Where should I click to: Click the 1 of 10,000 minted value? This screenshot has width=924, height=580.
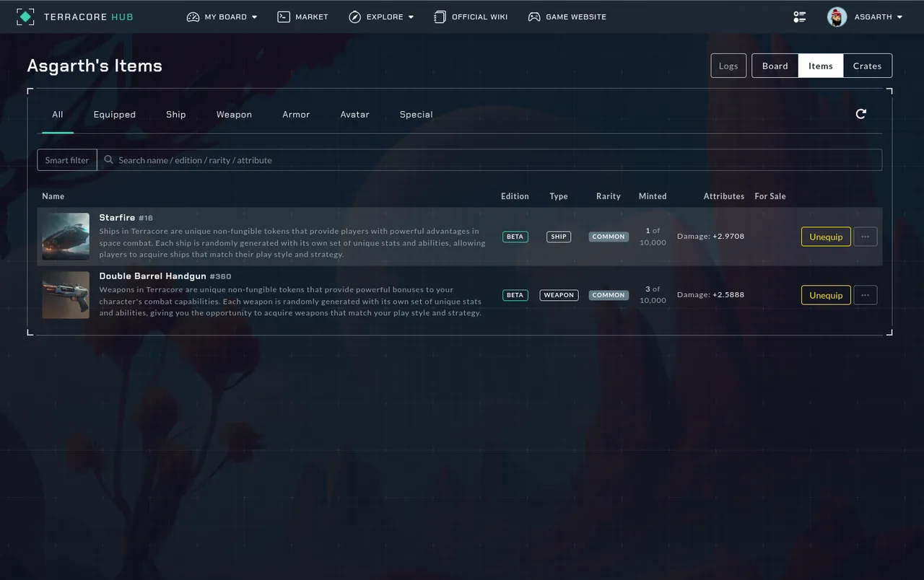coord(653,237)
